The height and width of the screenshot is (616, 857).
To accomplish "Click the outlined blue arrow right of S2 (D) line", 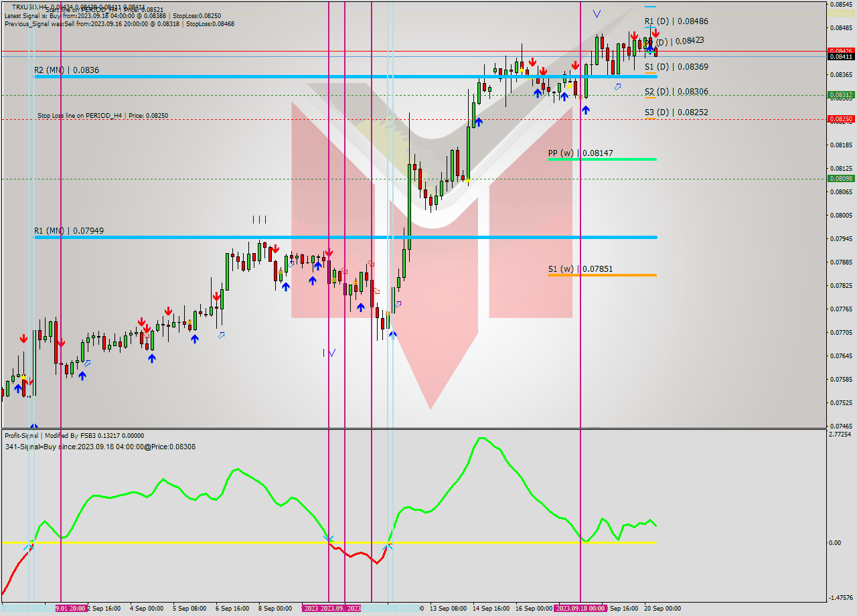I will (618, 86).
